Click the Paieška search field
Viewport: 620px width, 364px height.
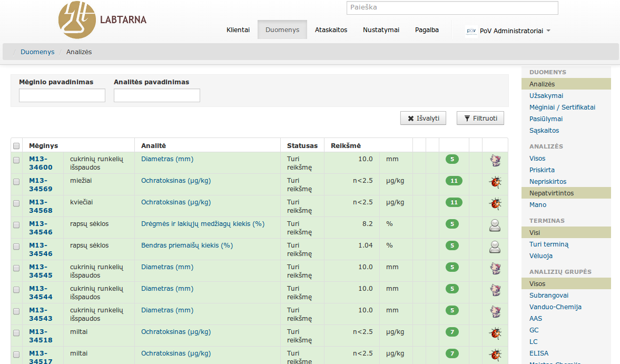pos(452,8)
